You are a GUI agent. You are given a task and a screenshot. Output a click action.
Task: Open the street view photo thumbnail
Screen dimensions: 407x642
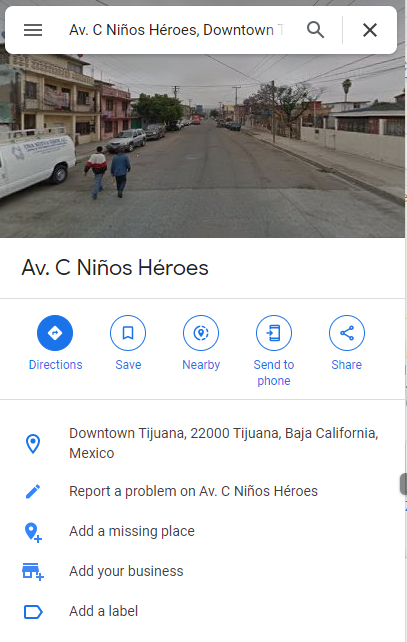click(202, 145)
